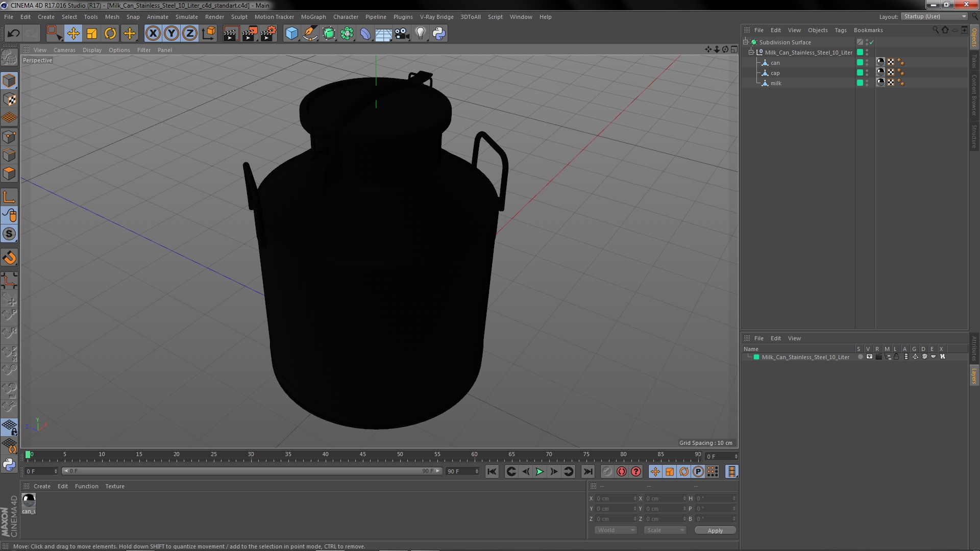This screenshot has height=551, width=980.
Task: Click the green layer color swatch in Layers panel
Action: tap(756, 357)
